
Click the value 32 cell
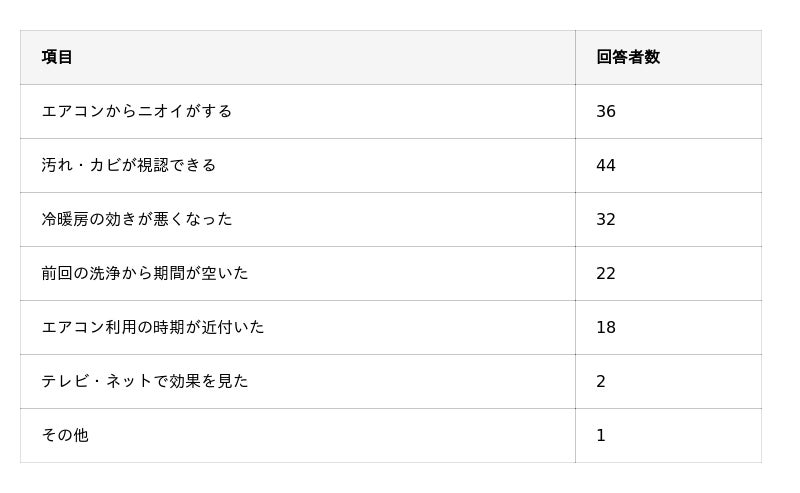[606, 219]
